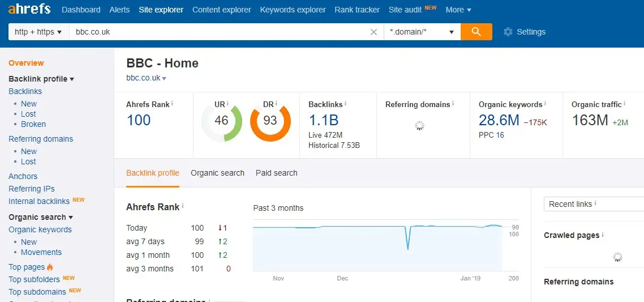Open Referring domains in the sidebar
The height and width of the screenshot is (302, 644).
41,139
